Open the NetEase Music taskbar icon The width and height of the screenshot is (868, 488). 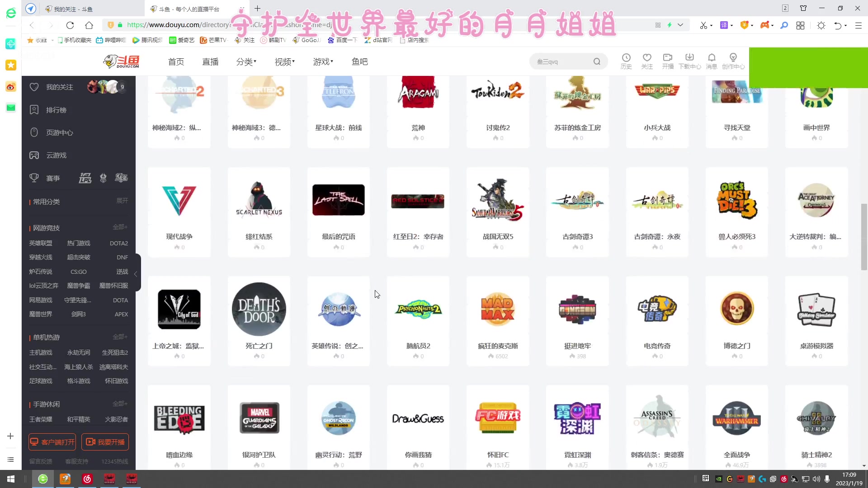[87, 479]
